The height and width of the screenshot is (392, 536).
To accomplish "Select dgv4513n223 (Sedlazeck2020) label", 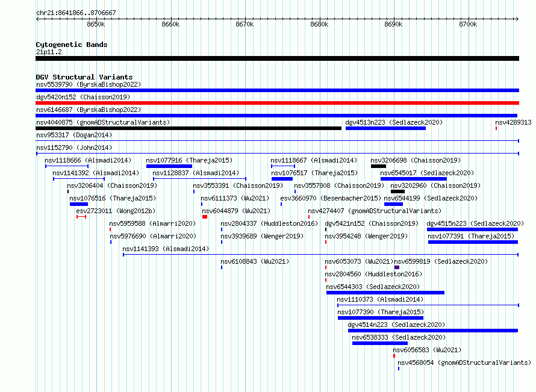I will (394, 122).
